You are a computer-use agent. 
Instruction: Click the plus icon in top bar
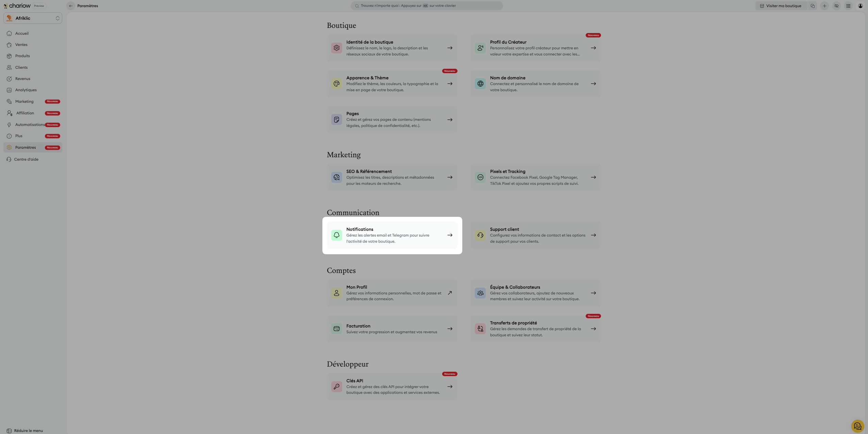[824, 6]
